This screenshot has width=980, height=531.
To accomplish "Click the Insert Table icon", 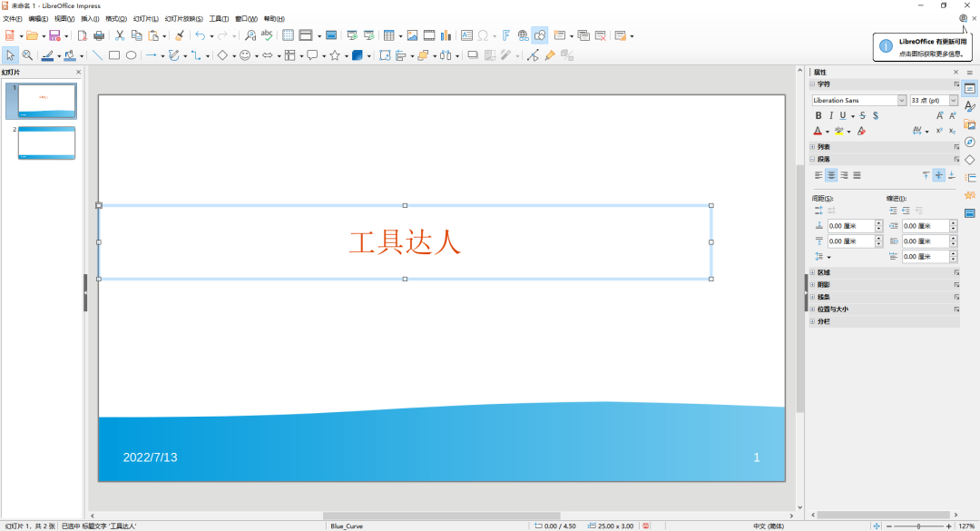I will coord(388,35).
